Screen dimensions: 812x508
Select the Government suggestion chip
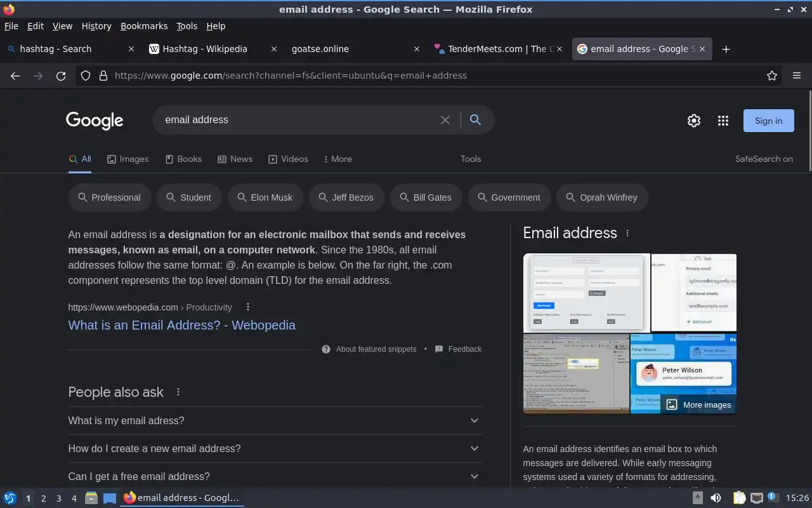point(509,197)
